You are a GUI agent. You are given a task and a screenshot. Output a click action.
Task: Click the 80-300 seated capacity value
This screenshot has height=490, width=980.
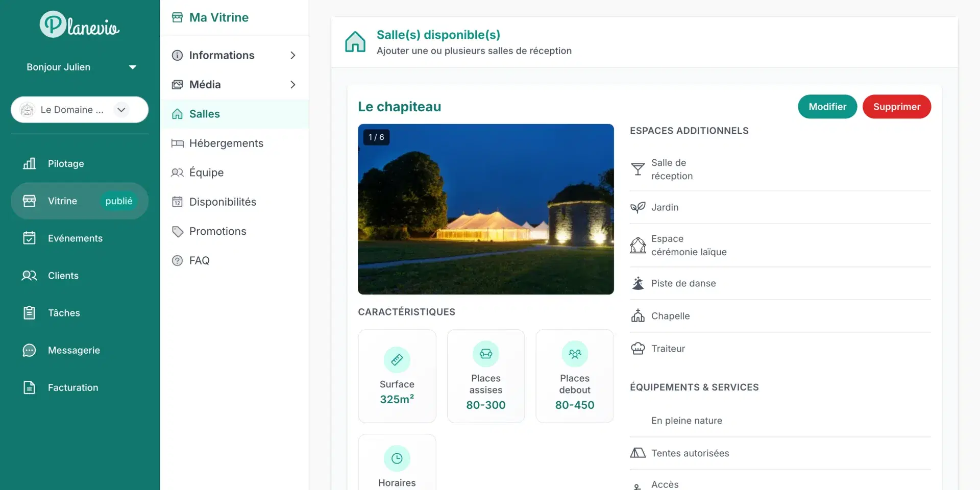485,405
